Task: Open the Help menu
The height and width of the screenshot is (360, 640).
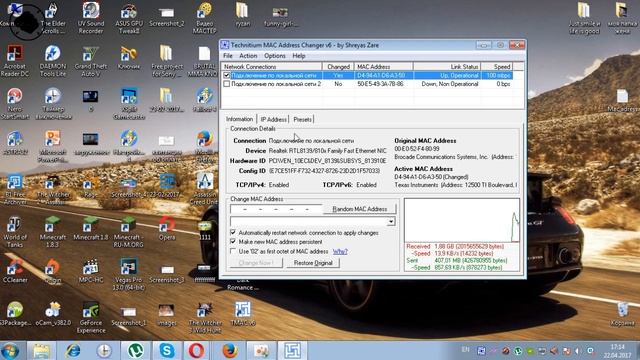Action: 299,56
